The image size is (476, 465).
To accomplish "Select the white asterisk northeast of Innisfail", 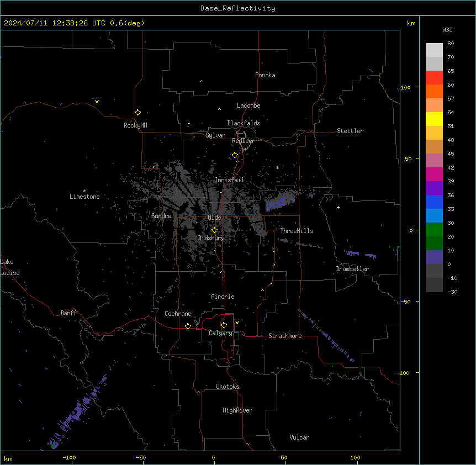I will (x=277, y=167).
